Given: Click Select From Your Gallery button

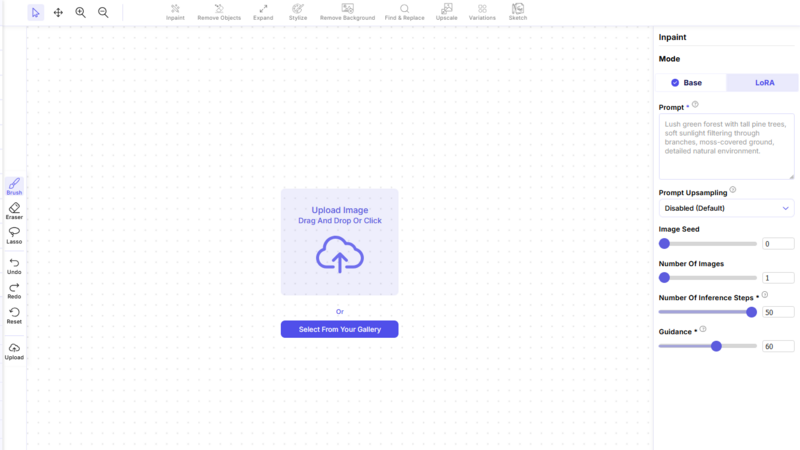Looking at the screenshot, I should coord(339,329).
